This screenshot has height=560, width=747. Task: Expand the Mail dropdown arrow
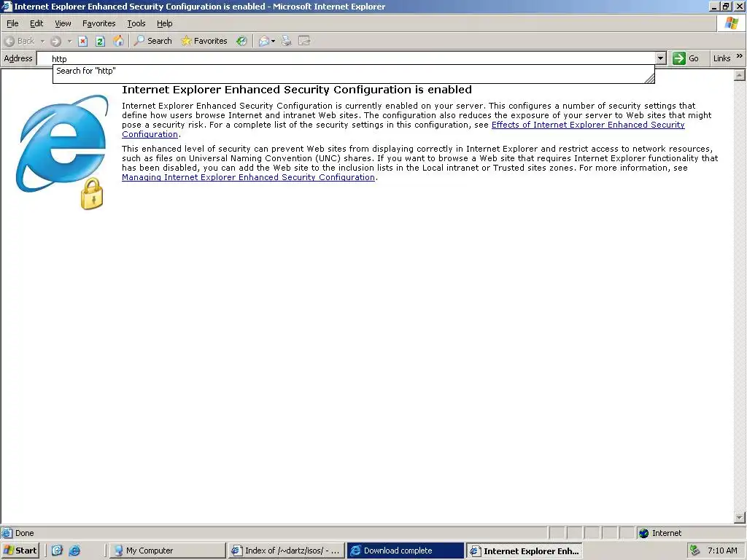click(x=273, y=41)
